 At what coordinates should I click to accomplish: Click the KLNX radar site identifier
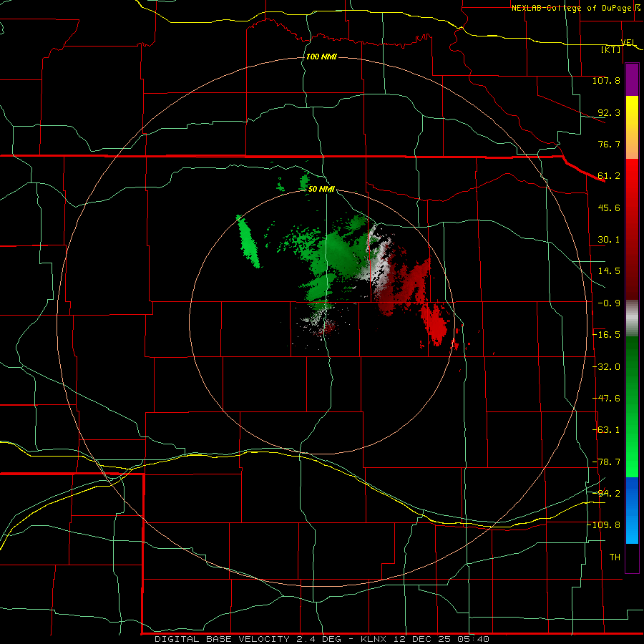(374, 639)
